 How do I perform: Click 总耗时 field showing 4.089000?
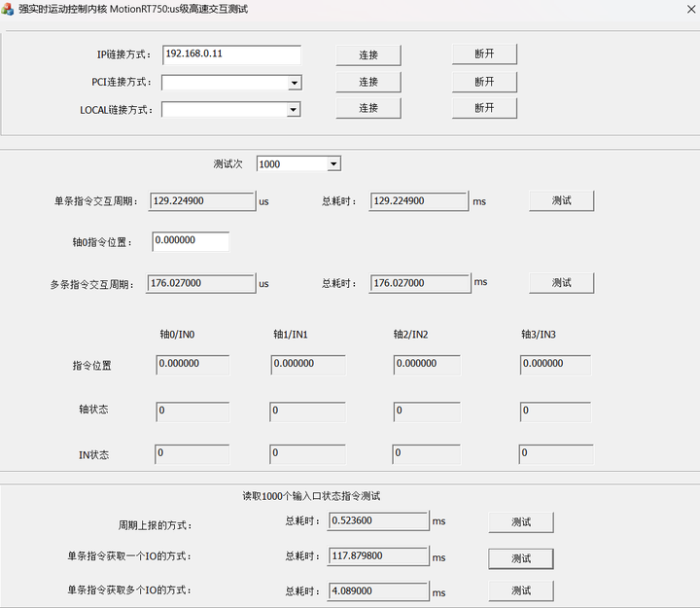tap(378, 591)
